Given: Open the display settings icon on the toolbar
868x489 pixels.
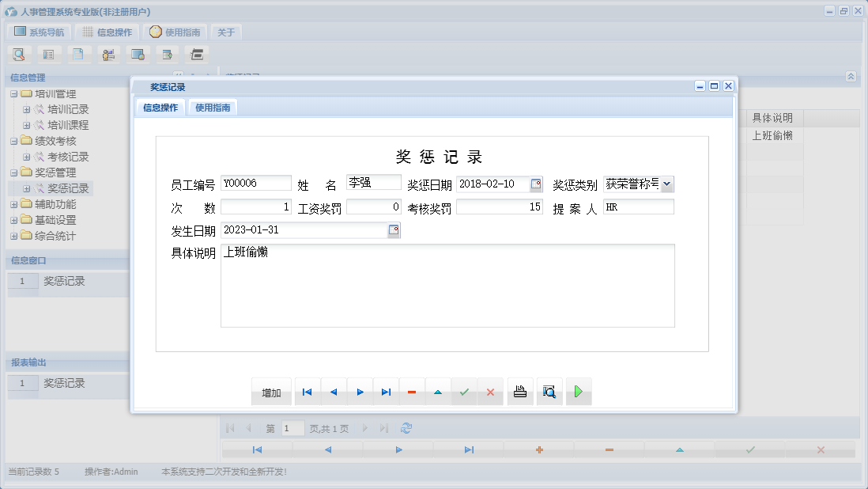Looking at the screenshot, I should click(x=136, y=54).
